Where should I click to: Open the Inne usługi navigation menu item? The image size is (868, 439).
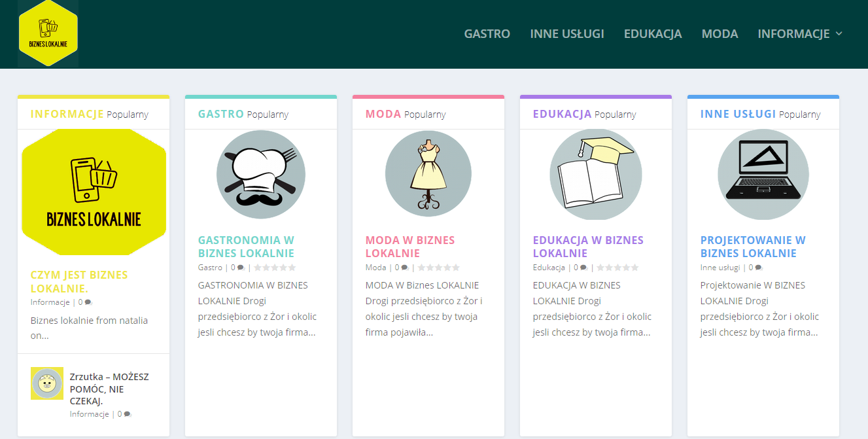click(x=567, y=34)
